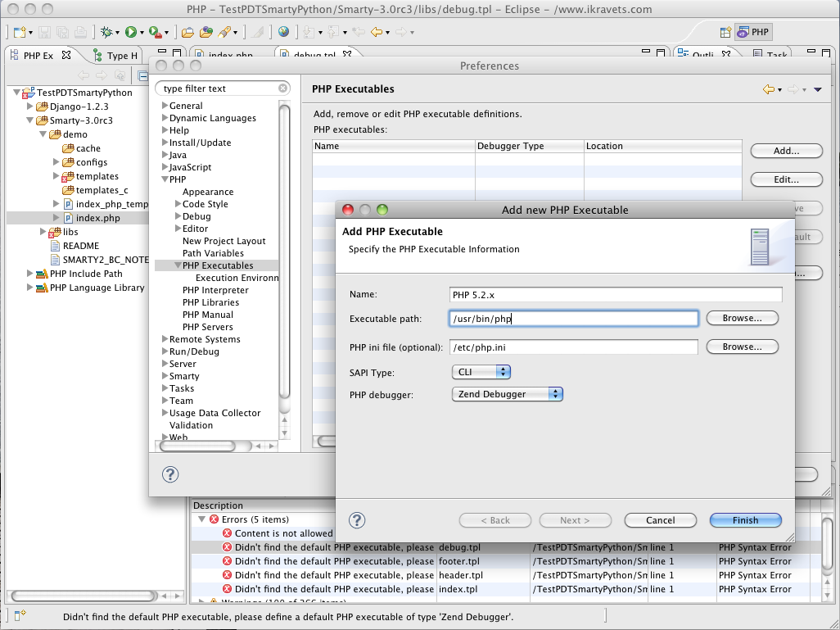Click the Debug bug icon in toolbar
Image resolution: width=840 pixels, height=630 pixels.
pos(106,32)
